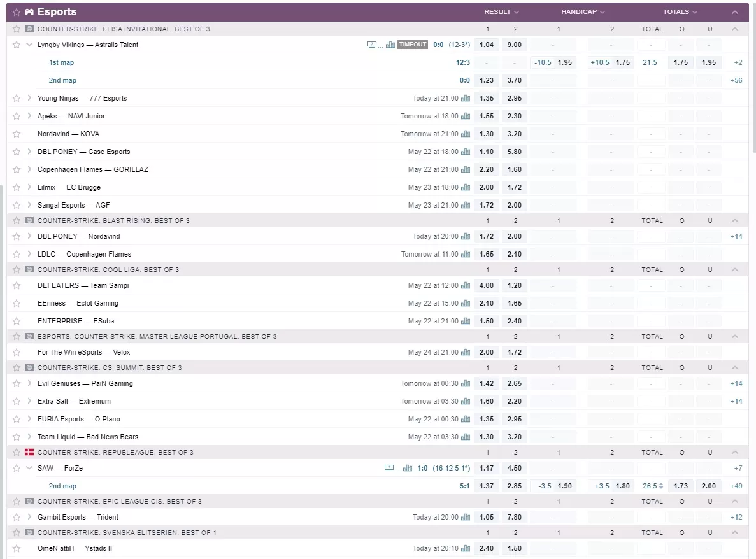
Task: Favorite the Esports section star
Action: point(17,12)
